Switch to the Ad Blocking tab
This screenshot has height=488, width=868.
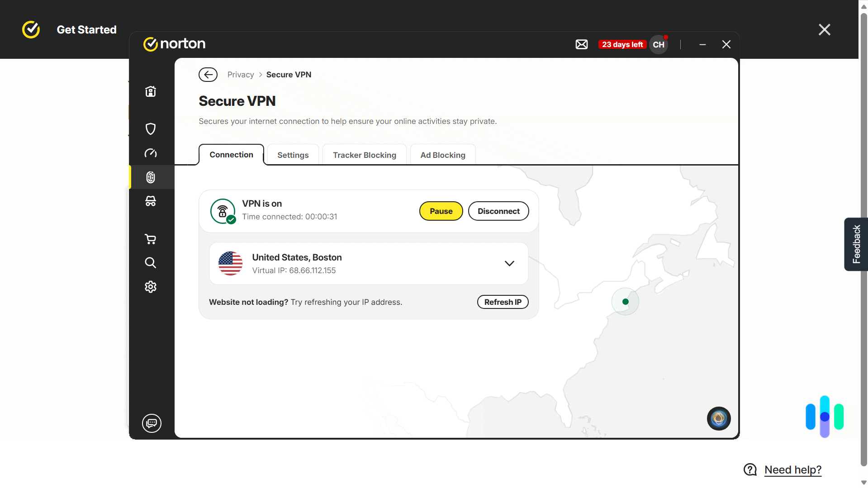coord(443,155)
